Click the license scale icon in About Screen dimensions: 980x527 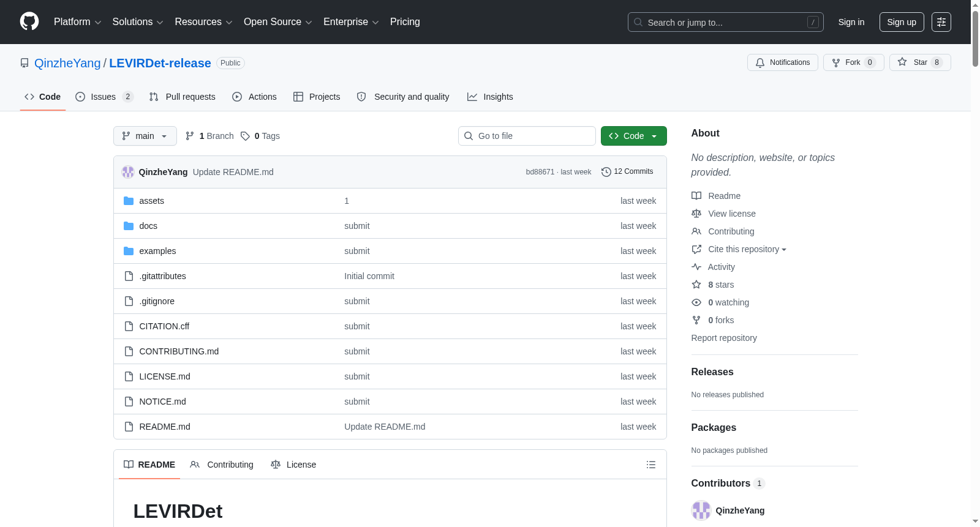coord(696,214)
